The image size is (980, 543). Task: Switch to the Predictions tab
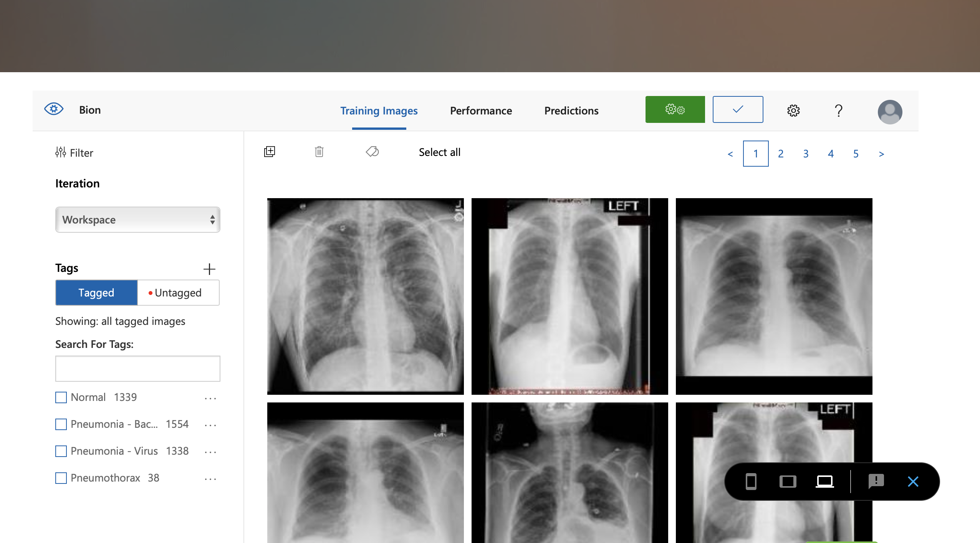tap(571, 111)
